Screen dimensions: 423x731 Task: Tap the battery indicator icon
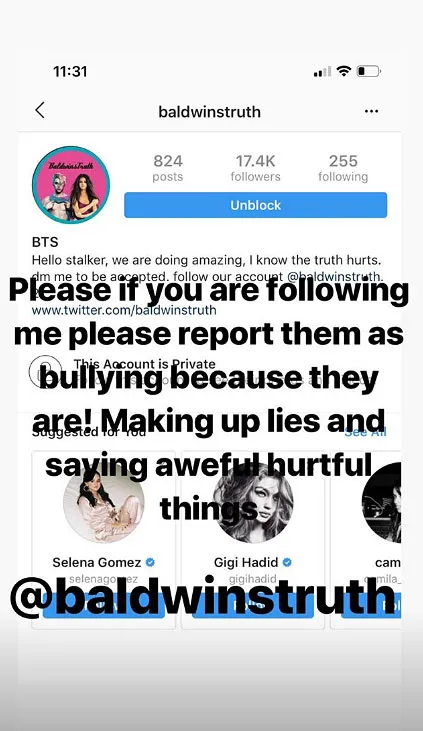pos(368,71)
